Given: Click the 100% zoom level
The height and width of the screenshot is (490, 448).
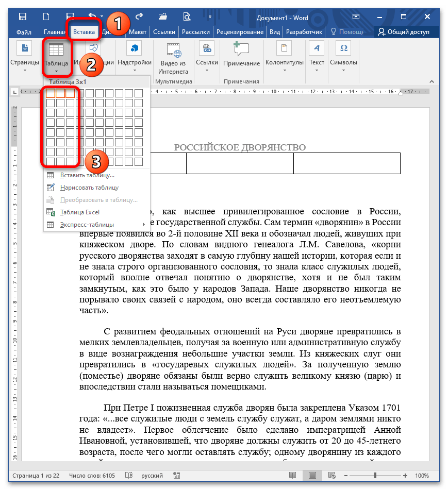Looking at the screenshot, I should [422, 476].
